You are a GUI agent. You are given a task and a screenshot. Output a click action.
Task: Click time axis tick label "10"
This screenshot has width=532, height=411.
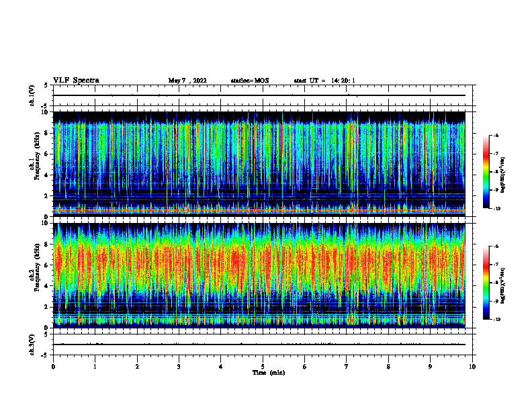(472, 367)
